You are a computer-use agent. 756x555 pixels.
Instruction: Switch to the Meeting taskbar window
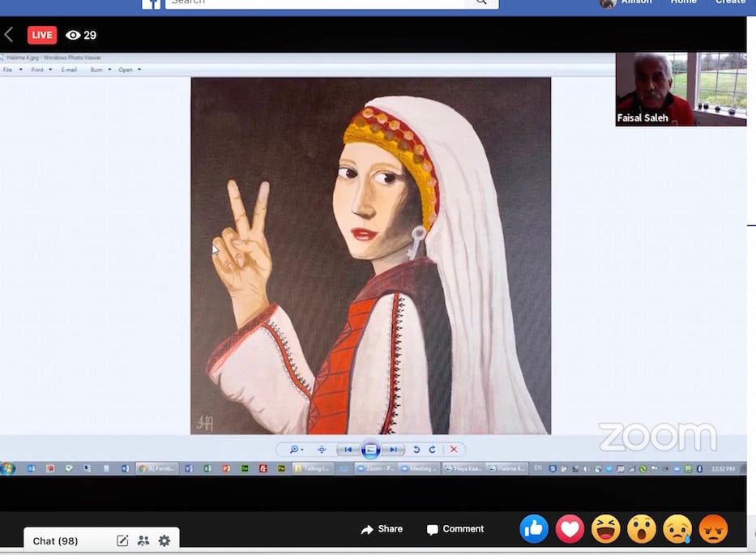(418, 468)
